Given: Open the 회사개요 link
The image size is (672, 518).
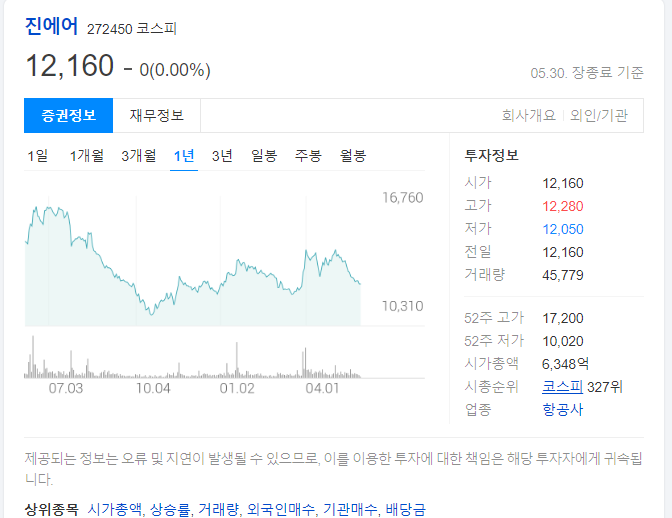Looking at the screenshot, I should [528, 115].
